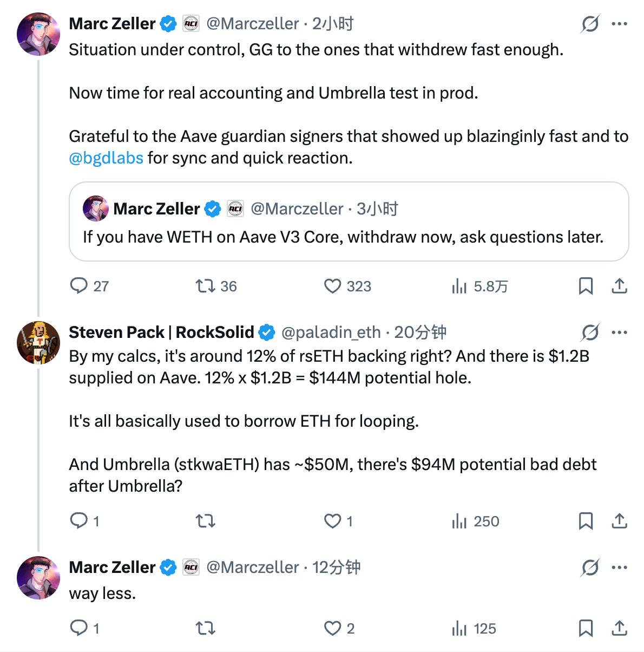Open the @bgdlabs profile link

(106, 158)
